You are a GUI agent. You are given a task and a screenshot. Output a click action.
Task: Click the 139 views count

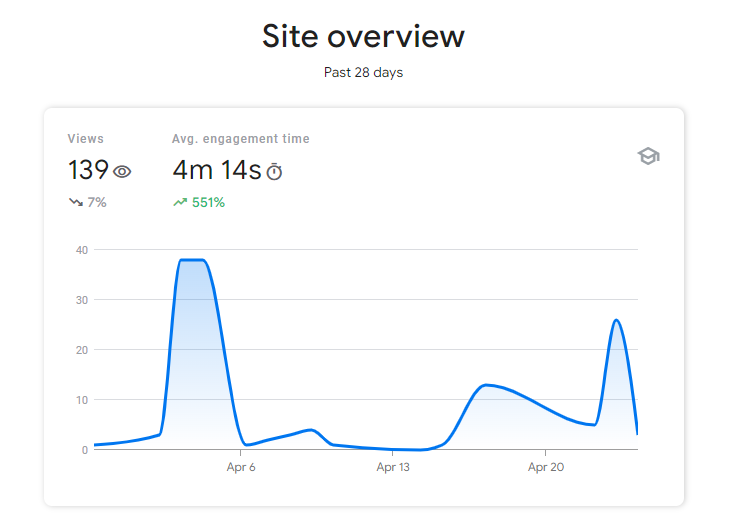(88, 171)
